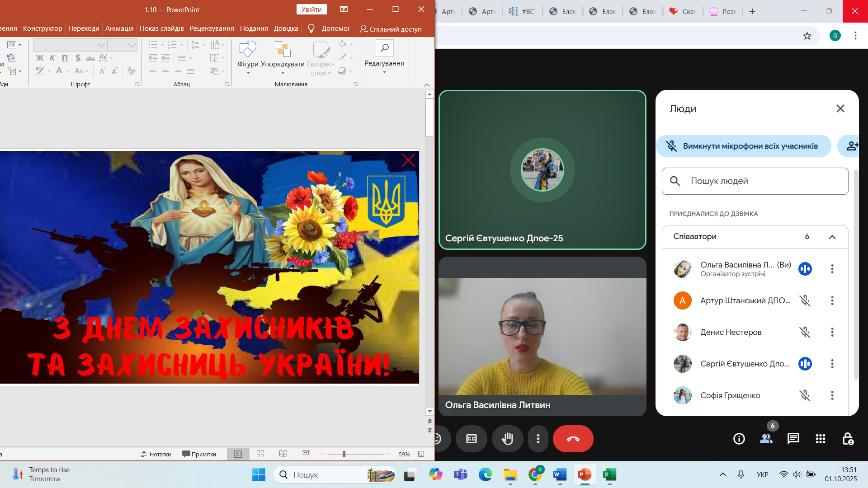868x488 pixels.
Task: Open Фігури shapes dropdown
Action: pyautogui.click(x=248, y=59)
